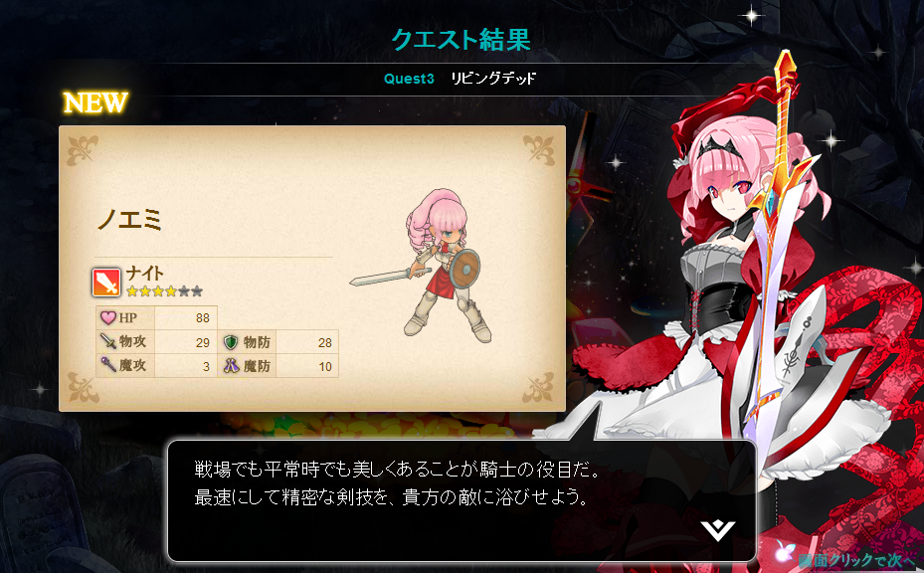The height and width of the screenshot is (573, 924).
Task: Click the ノエミ character name
Action: 129,220
